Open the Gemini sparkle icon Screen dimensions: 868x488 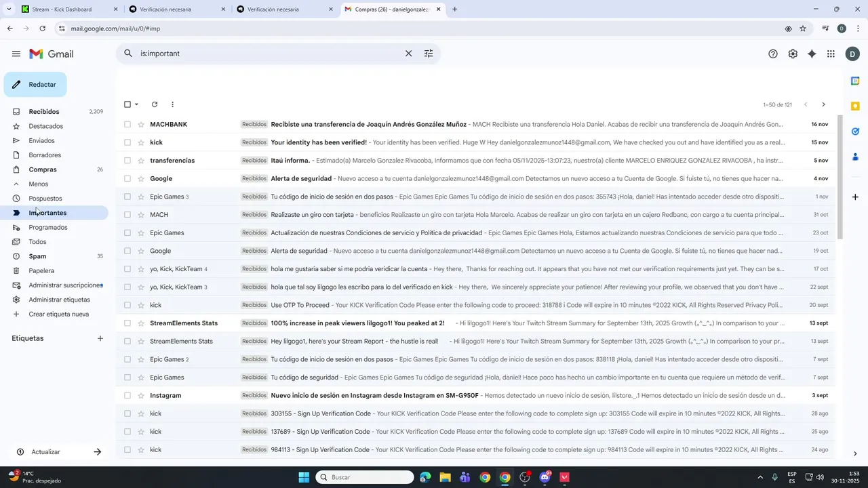tap(812, 54)
